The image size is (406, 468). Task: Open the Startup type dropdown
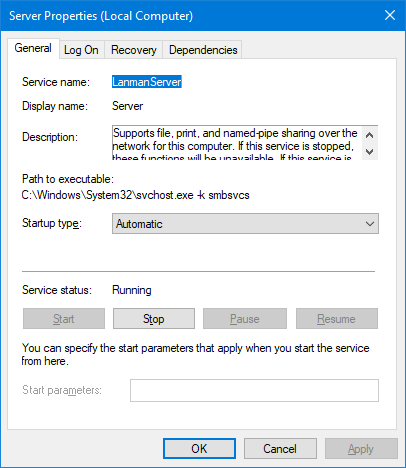(x=245, y=224)
